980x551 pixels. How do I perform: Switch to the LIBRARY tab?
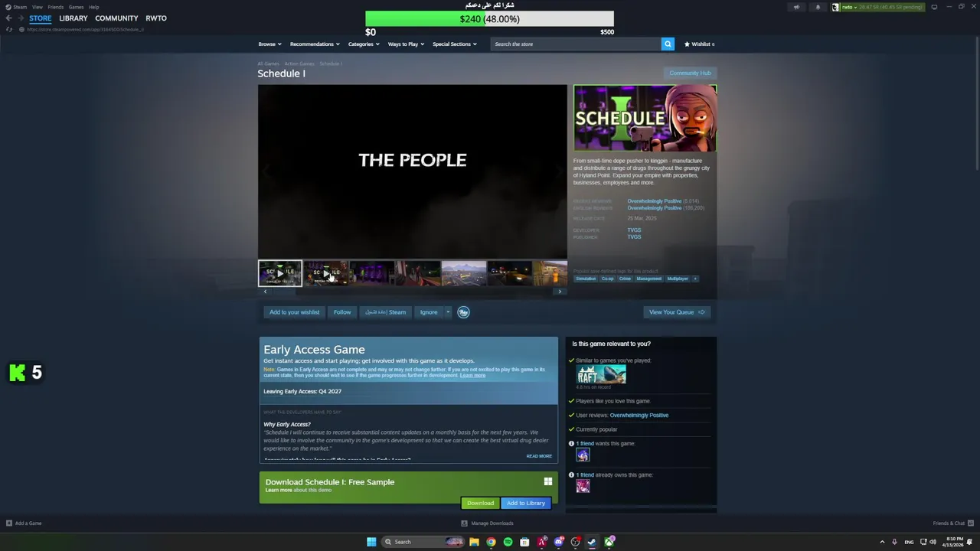(73, 18)
